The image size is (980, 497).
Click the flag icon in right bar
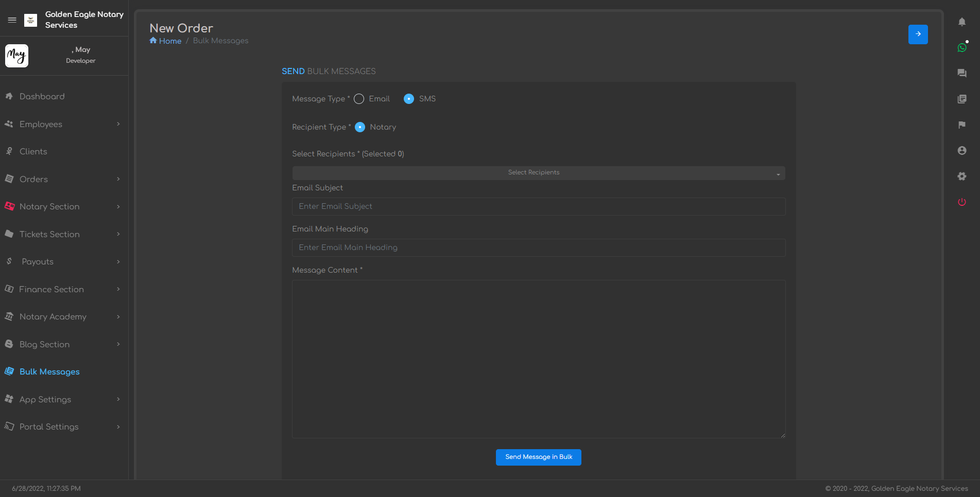(x=962, y=125)
